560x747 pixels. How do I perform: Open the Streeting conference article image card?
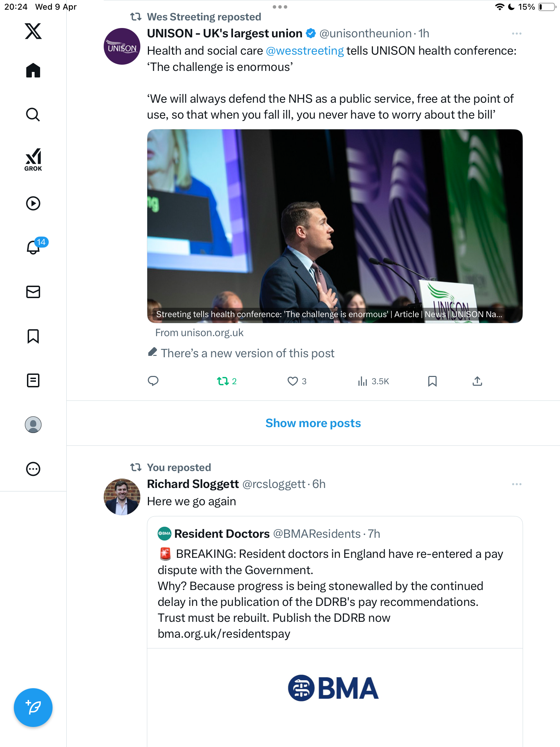point(335,226)
